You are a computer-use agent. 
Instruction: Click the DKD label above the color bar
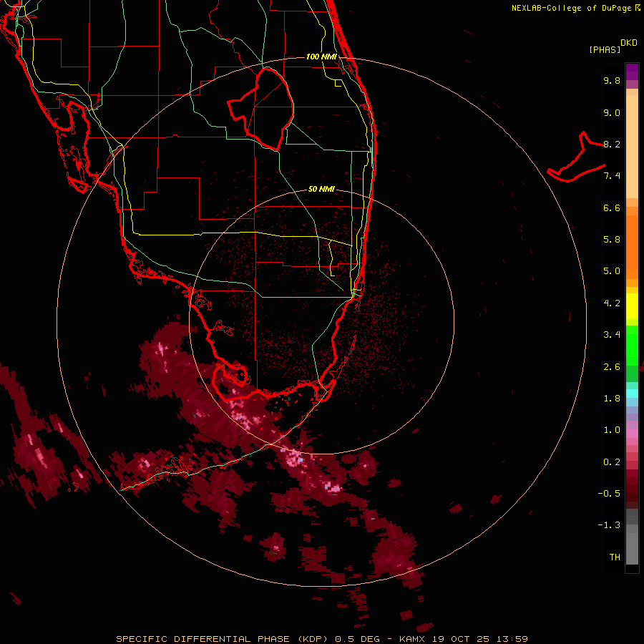coord(629,43)
